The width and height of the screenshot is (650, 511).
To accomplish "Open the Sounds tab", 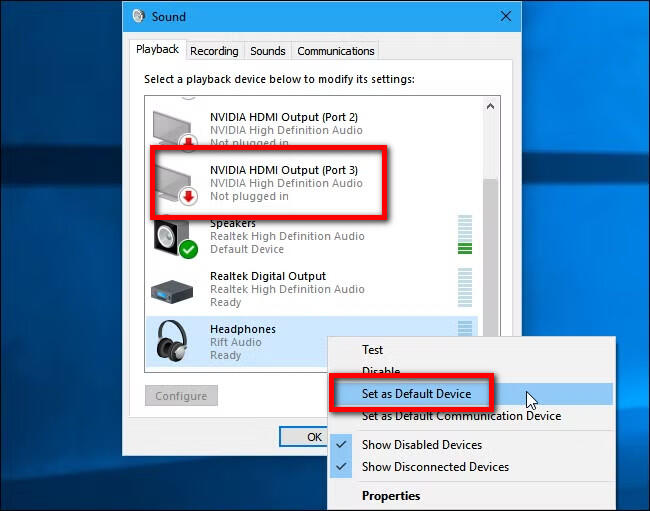I will [x=267, y=51].
